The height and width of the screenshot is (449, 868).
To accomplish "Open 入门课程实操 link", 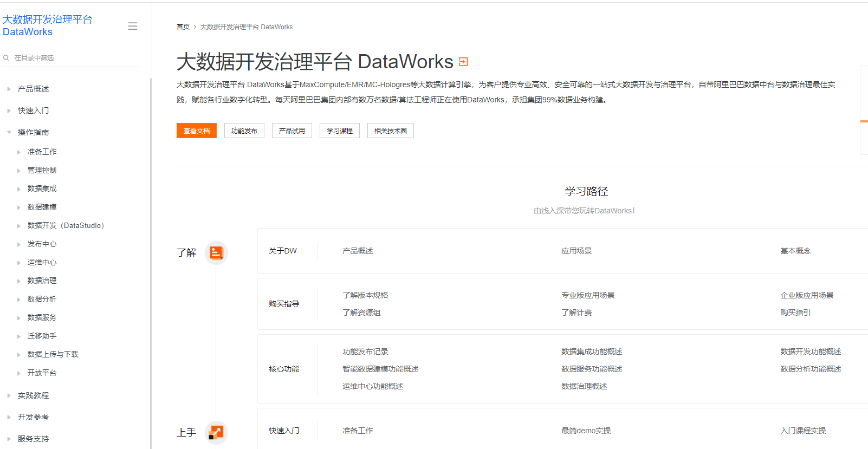I will pos(803,431).
